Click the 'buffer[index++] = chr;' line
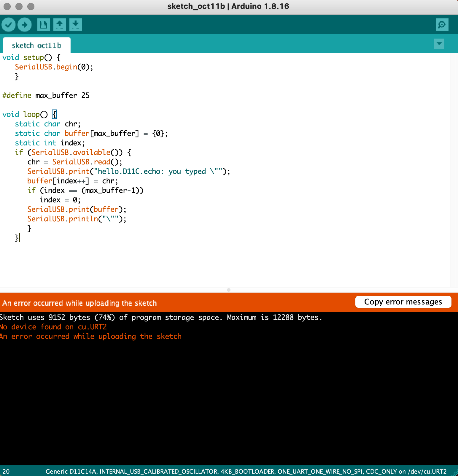The width and height of the screenshot is (458, 476). pos(73,181)
